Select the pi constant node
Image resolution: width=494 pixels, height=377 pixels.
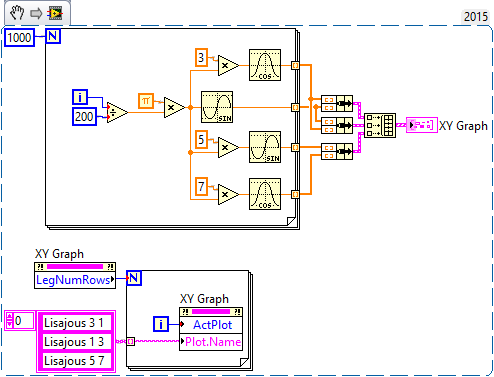click(146, 101)
